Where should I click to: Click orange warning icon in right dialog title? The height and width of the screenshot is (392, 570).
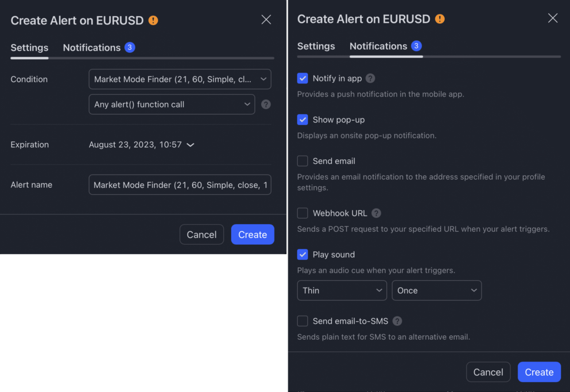point(440,19)
